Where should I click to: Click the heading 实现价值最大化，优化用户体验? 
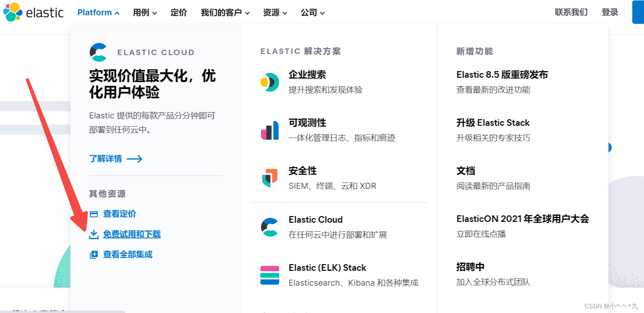152,84
